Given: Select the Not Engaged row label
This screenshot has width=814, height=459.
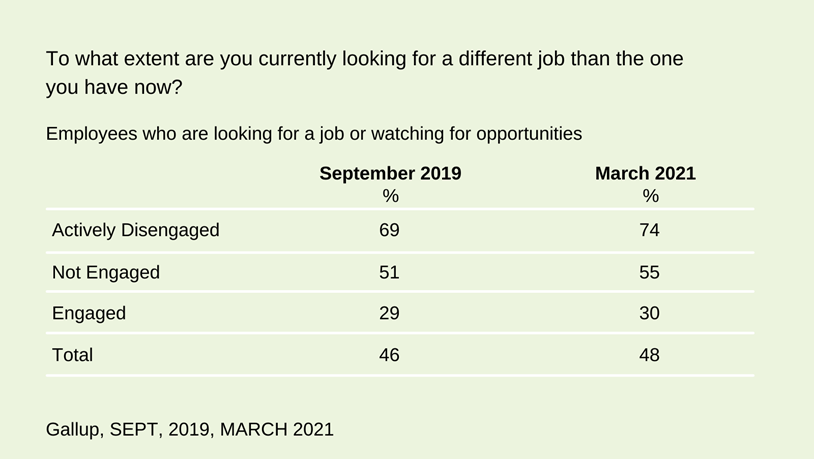Looking at the screenshot, I should (105, 272).
